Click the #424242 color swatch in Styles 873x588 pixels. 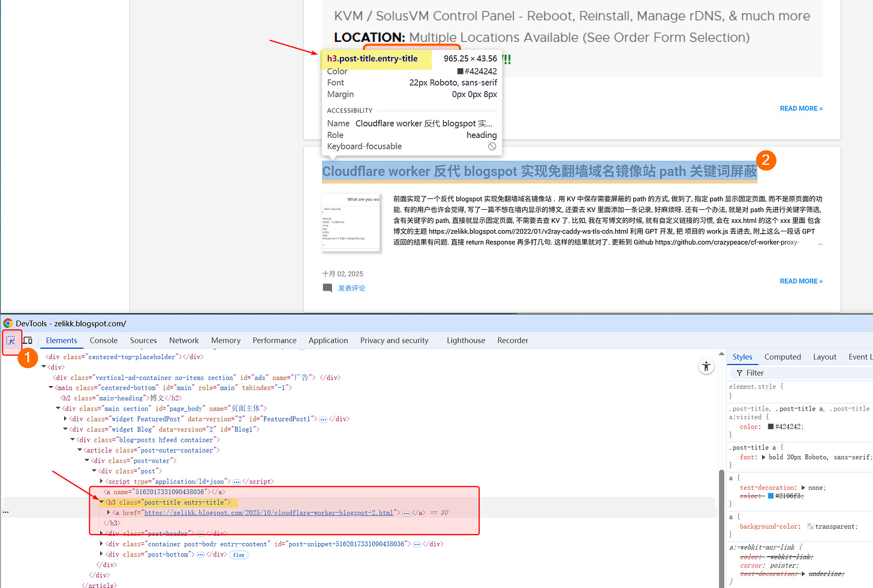[771, 427]
